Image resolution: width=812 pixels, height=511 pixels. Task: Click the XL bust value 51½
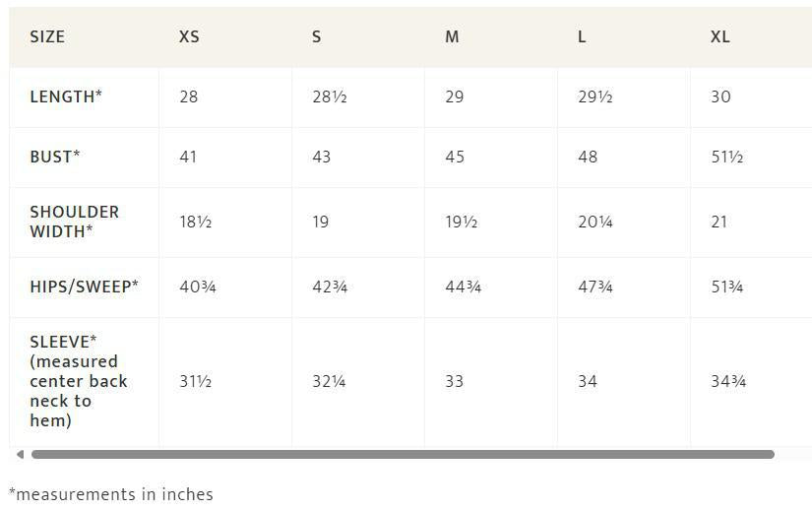(x=727, y=157)
